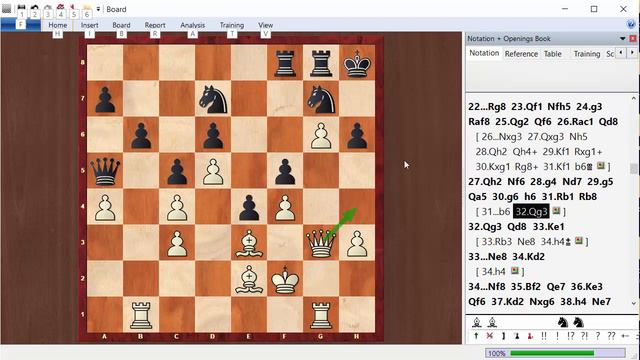Annotate move with double question mark ??
The image size is (640, 360).
pos(611,336)
